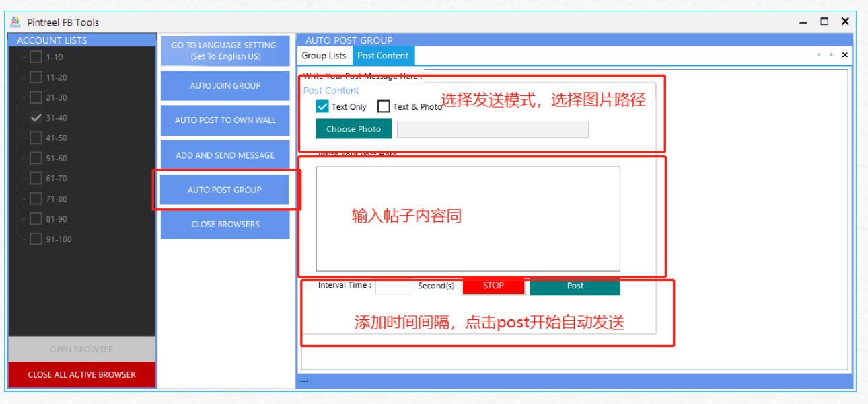Open the Post Content tab
The height and width of the screenshot is (404, 868).
[383, 56]
